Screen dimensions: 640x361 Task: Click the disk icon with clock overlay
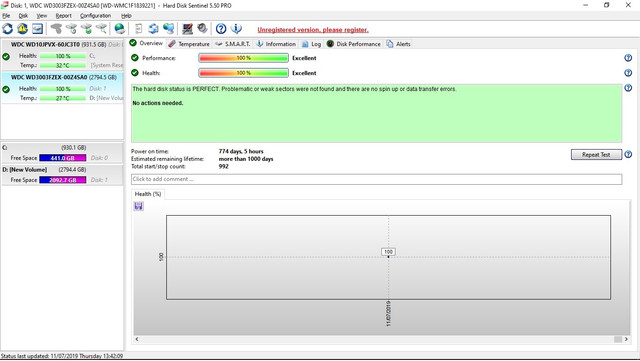71,29
